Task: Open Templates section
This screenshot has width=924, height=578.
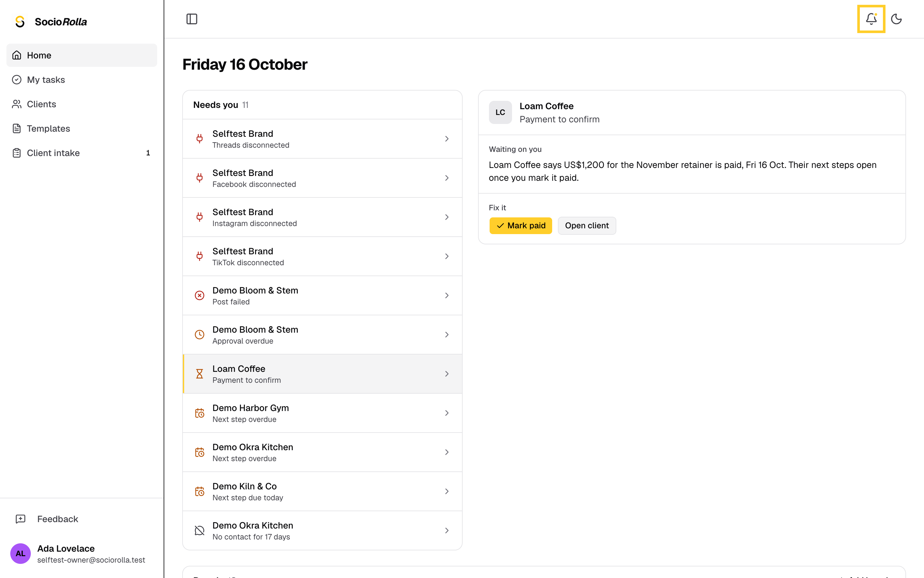Action: 82,128
